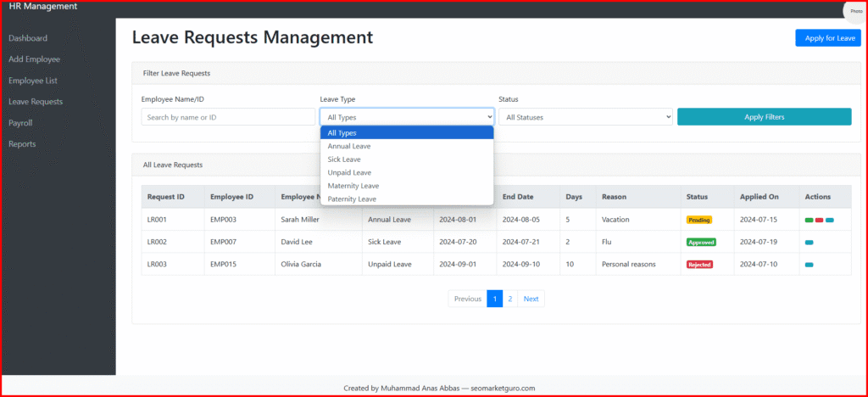Click the green action button for LR001
Image resolution: width=868 pixels, height=397 pixels.
(x=810, y=220)
